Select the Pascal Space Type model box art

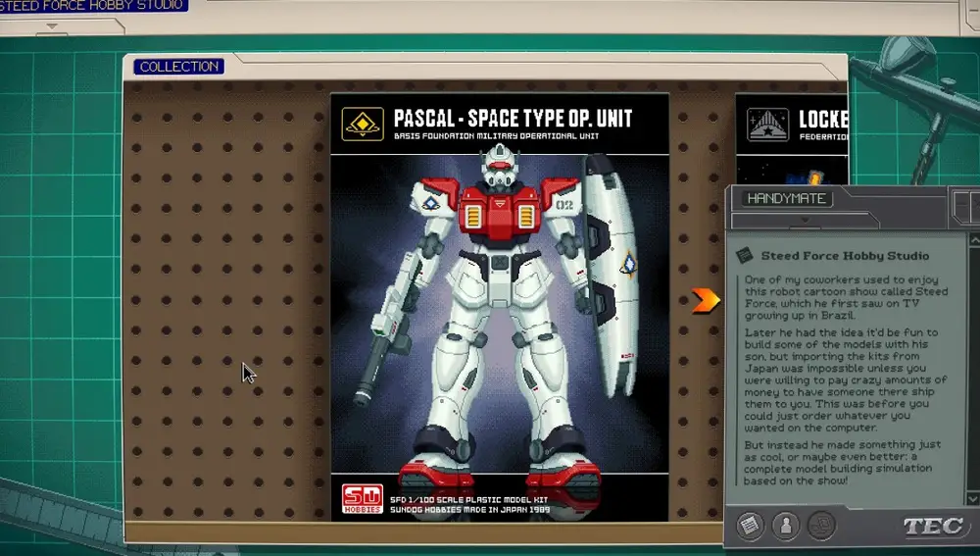[500, 314]
